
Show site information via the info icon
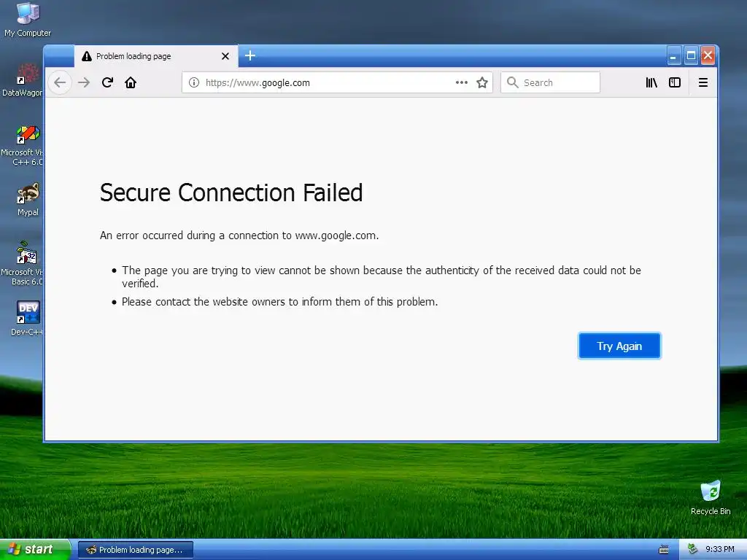(194, 82)
